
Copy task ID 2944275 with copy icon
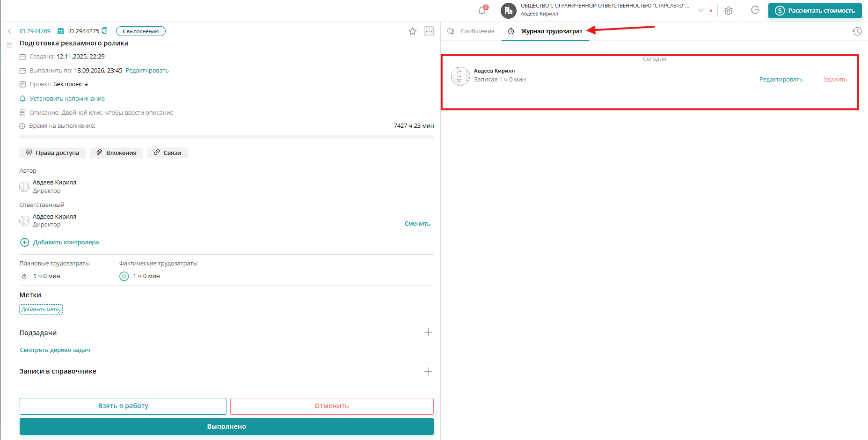[x=104, y=31]
